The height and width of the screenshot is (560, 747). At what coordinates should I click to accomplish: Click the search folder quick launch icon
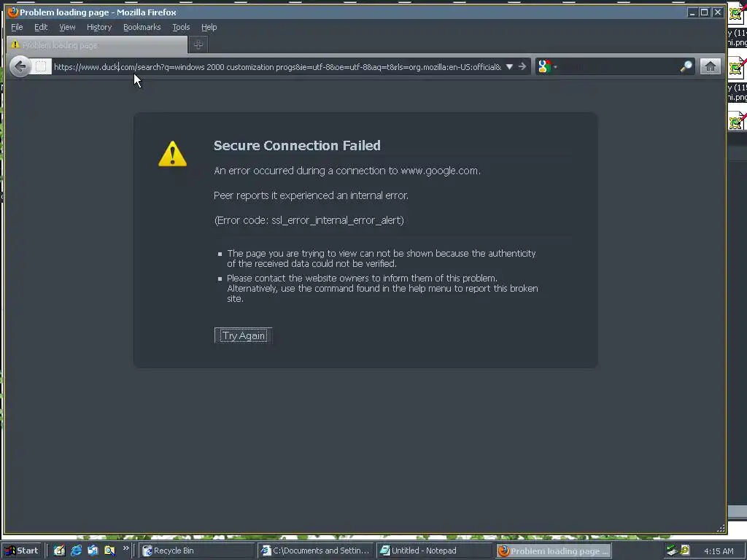pyautogui.click(x=109, y=551)
